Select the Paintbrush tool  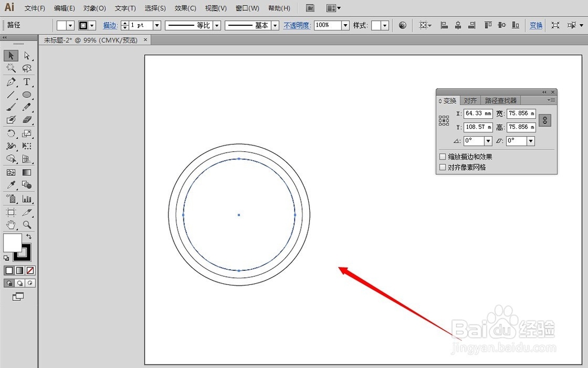click(x=11, y=107)
